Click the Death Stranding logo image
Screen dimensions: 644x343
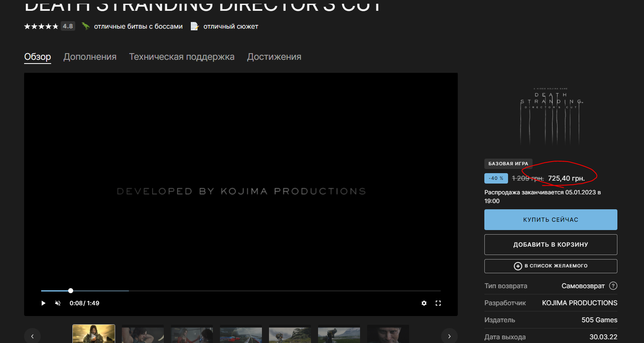551,116
